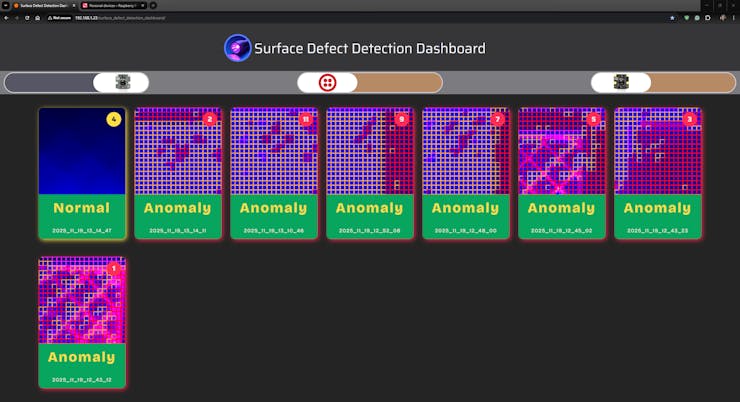Click the browser home button
740x402 pixels.
pos(38,18)
